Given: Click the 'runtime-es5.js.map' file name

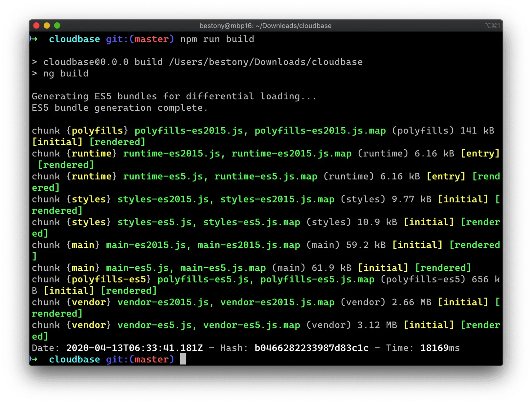Looking at the screenshot, I should [266, 177].
